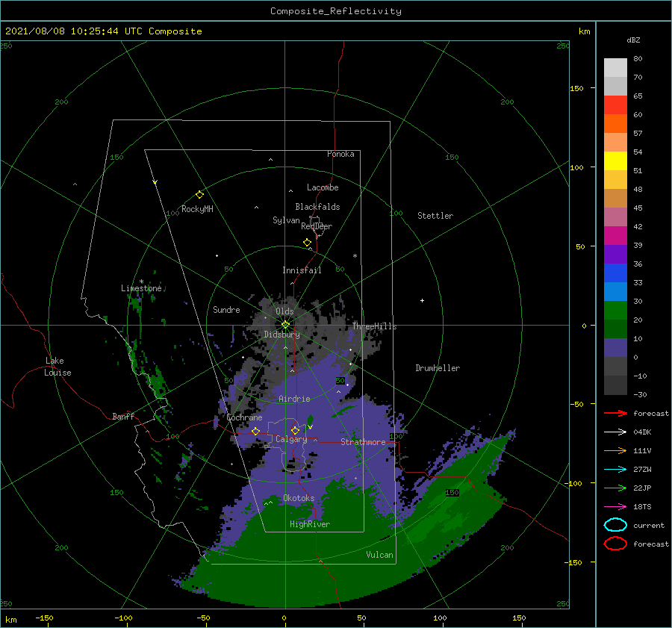Screen dimensions: 672x628
Task: Select the pink 45-42 dBZ swatch
Action: coord(615,217)
